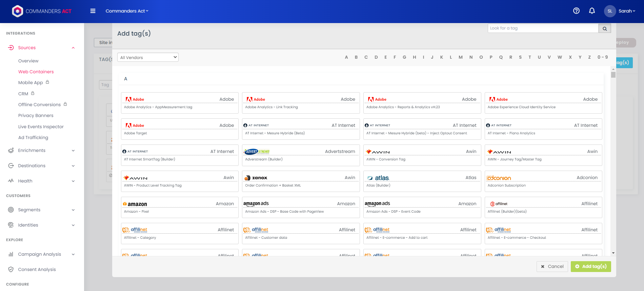Viewport: 644px width, 291px height.
Task: Open the Web Containers menu item
Action: tap(36, 72)
